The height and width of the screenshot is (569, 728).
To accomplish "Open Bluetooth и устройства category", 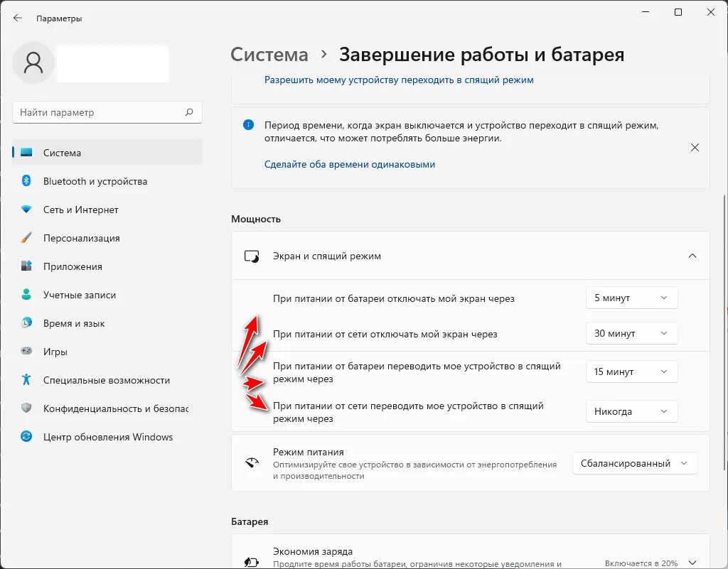I will [x=107, y=181].
